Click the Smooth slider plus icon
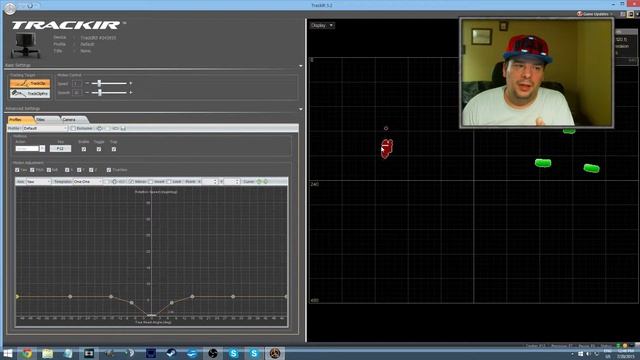 tap(131, 93)
